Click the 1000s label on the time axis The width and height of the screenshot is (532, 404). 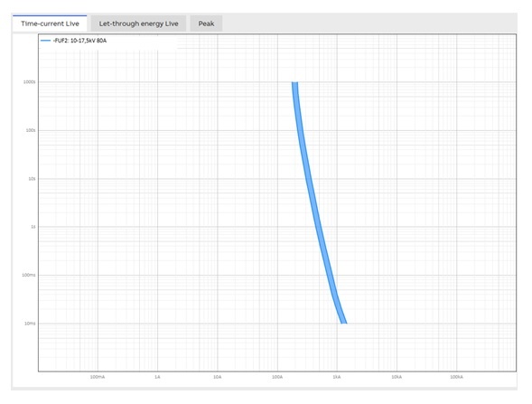[29, 82]
